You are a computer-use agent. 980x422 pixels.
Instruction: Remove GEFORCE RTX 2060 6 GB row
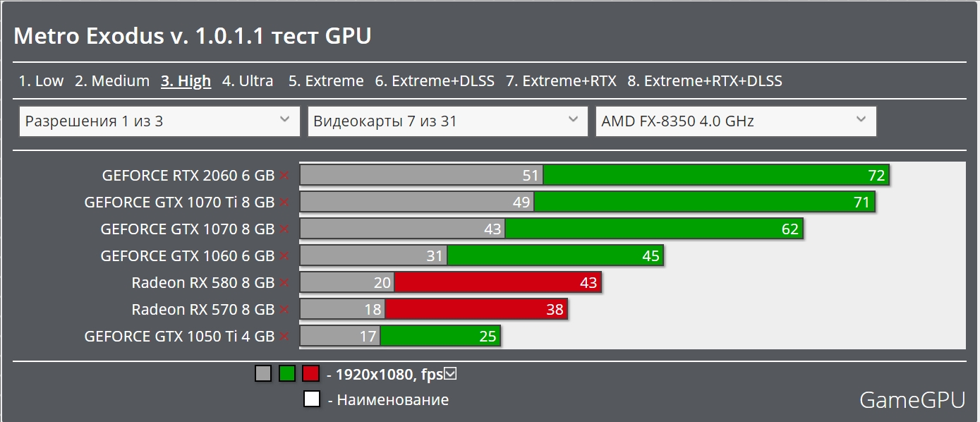pos(284,176)
